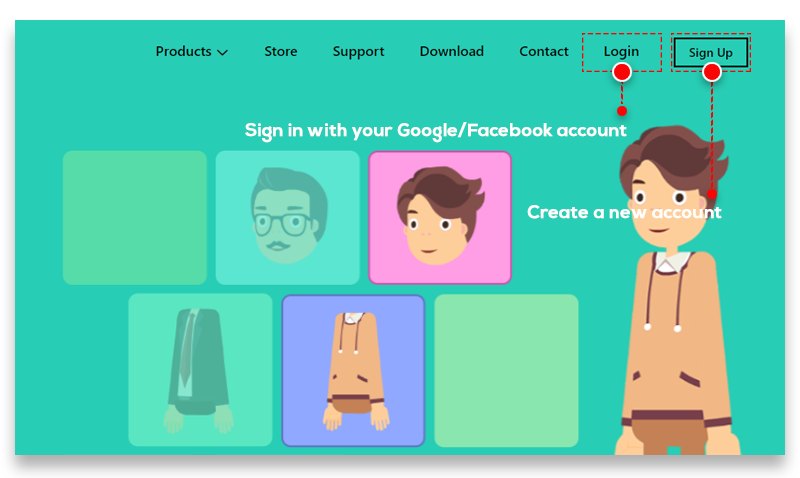Select the red marker dot under Sign Up
The height and width of the screenshot is (478, 800).
(712, 72)
